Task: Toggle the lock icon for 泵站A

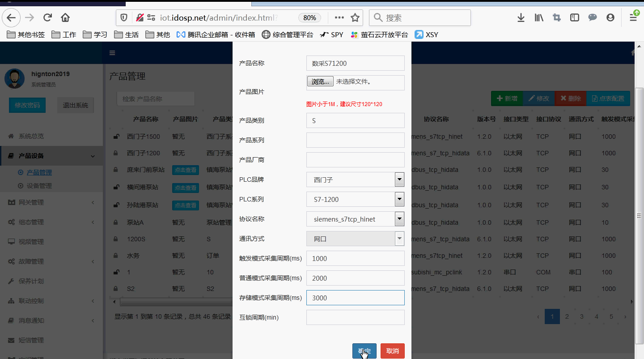Action: (116, 222)
